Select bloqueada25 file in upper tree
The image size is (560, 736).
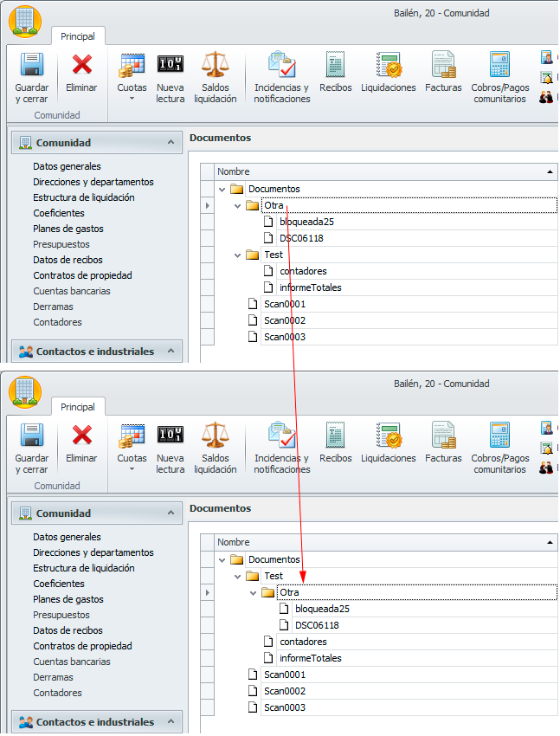pyautogui.click(x=306, y=222)
